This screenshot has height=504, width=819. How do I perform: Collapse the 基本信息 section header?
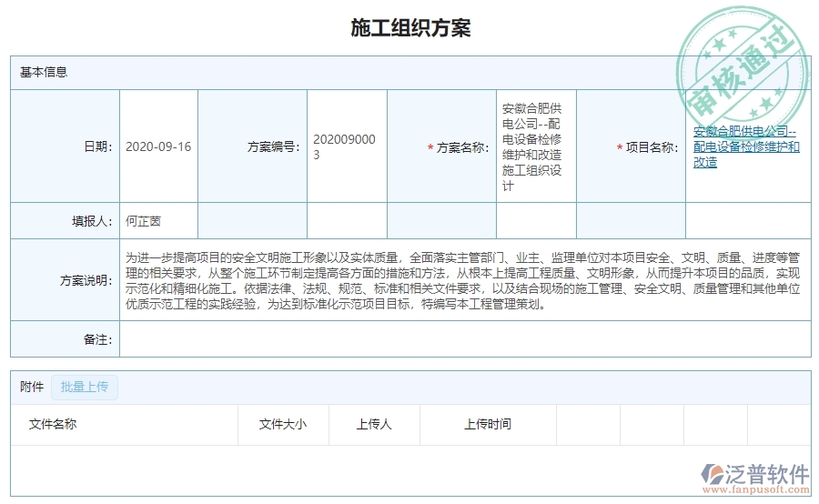(44, 72)
